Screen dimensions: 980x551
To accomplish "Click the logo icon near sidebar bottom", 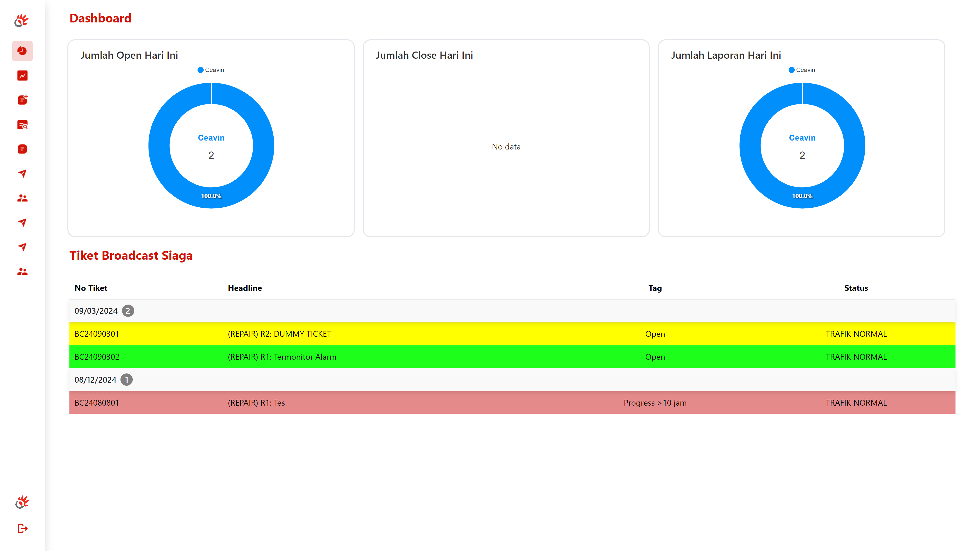I will point(22,502).
